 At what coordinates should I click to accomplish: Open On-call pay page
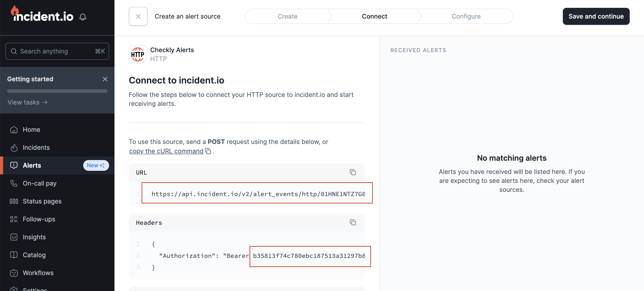(57, 183)
